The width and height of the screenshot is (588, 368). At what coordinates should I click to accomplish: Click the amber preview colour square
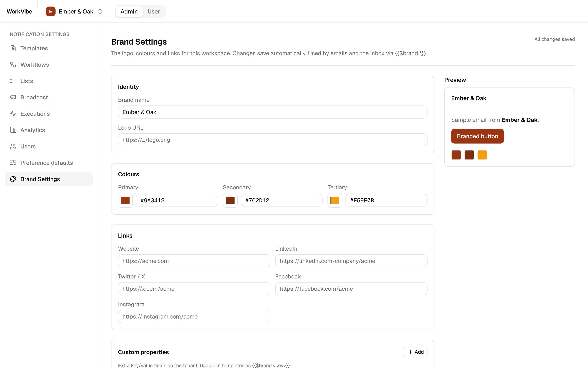pos(482,155)
